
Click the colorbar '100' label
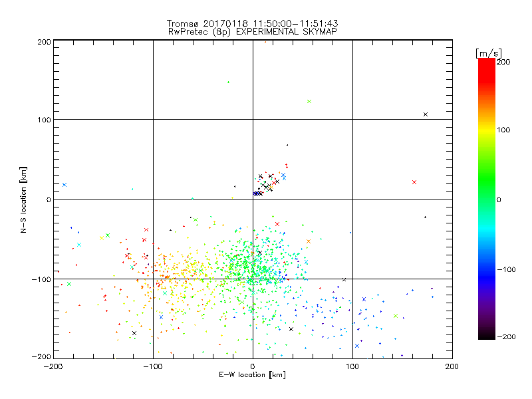503,130
